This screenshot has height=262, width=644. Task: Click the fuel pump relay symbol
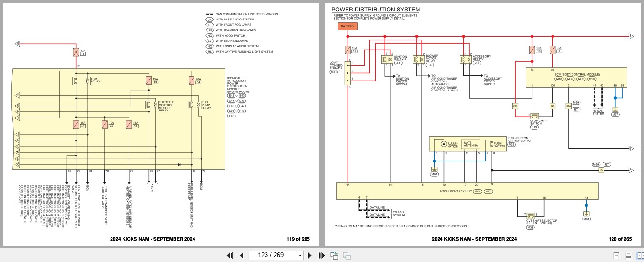pos(194,105)
